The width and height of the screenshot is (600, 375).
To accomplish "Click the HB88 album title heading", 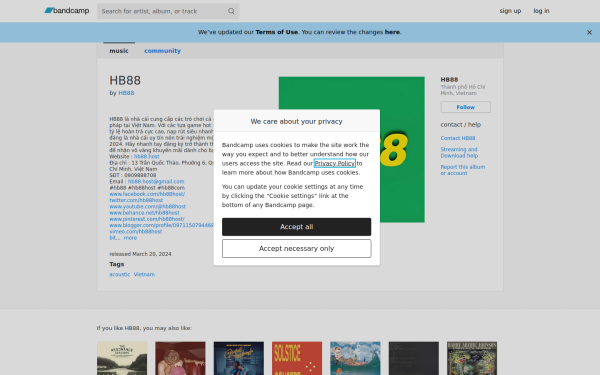I will click(125, 80).
